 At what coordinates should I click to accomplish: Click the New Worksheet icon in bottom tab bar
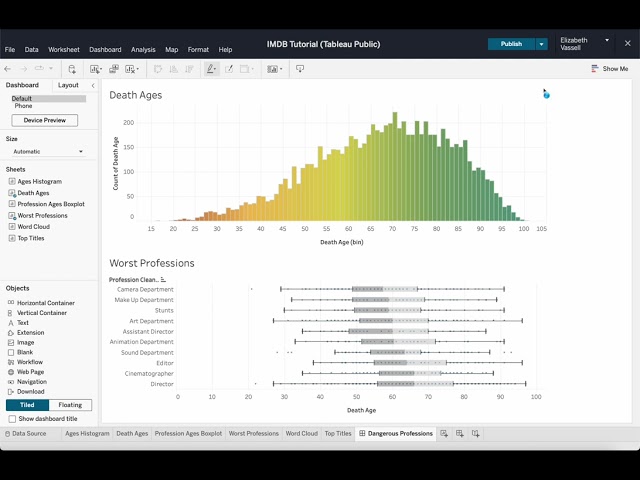coord(444,433)
